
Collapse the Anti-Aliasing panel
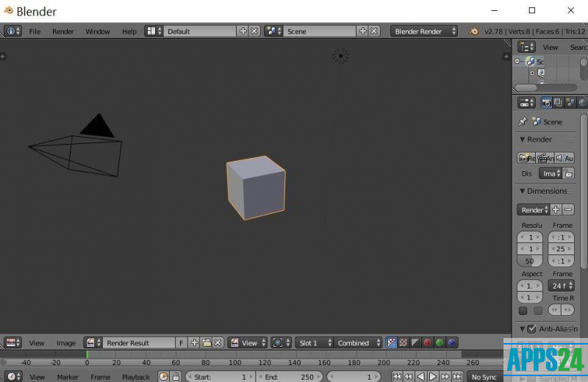522,329
